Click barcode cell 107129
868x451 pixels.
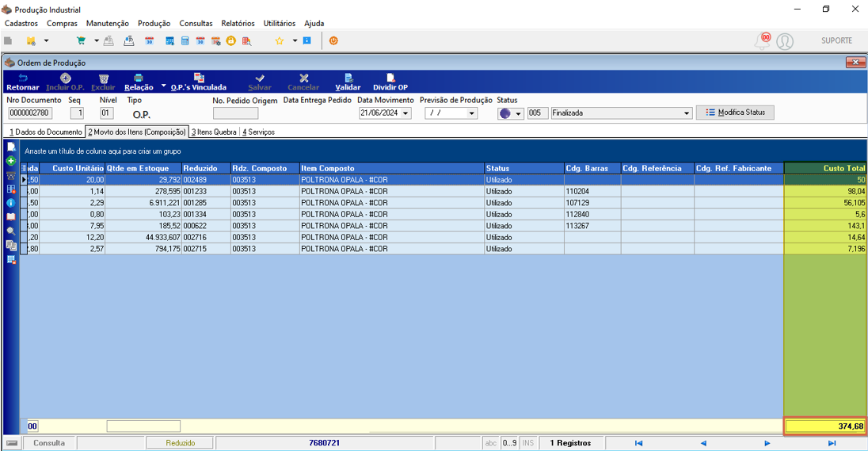pyautogui.click(x=592, y=203)
